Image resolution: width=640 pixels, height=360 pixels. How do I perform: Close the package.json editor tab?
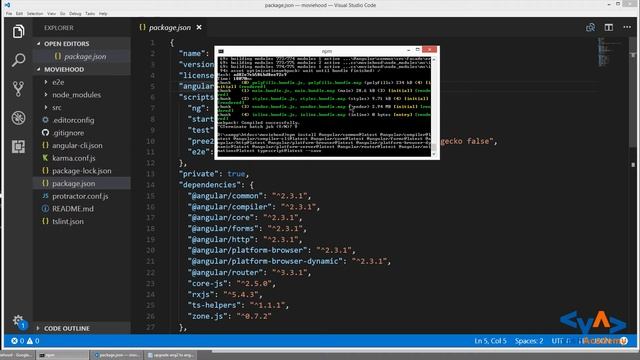pos(199,27)
